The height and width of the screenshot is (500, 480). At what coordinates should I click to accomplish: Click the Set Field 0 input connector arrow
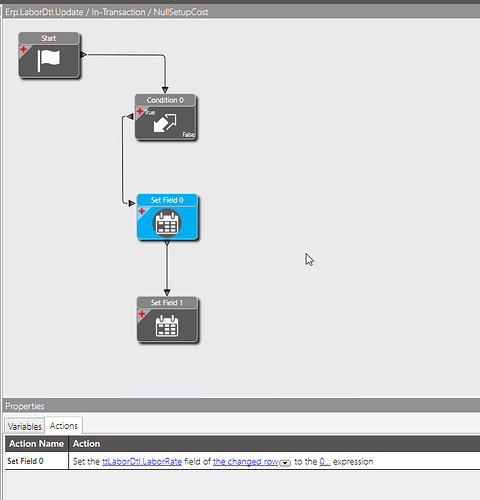click(x=132, y=203)
